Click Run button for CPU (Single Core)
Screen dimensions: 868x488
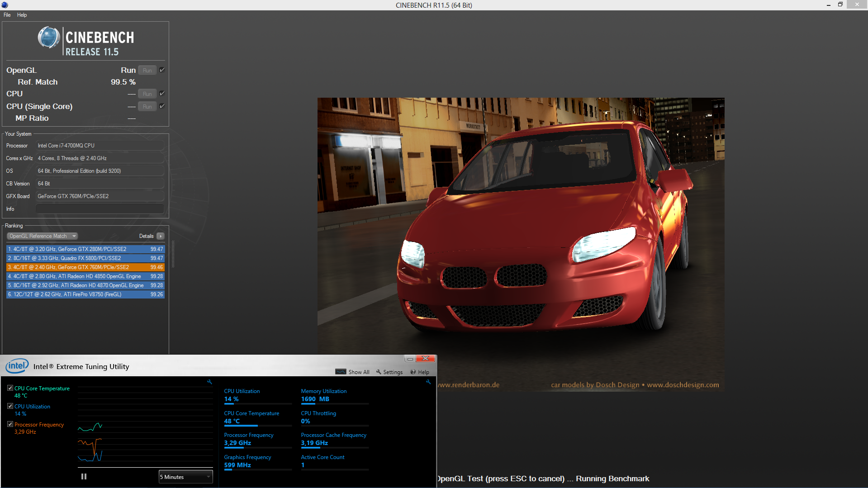point(147,106)
